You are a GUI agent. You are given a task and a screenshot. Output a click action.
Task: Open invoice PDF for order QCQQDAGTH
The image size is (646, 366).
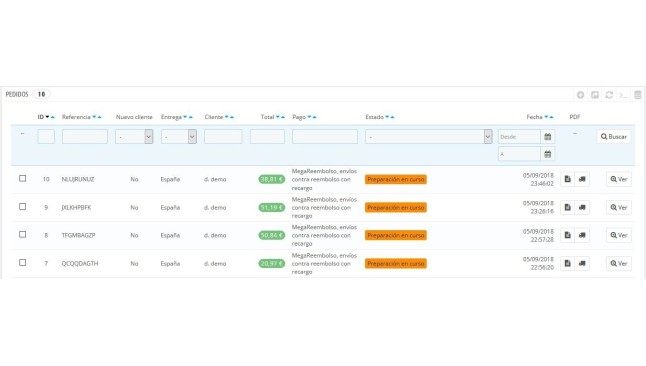(x=567, y=263)
